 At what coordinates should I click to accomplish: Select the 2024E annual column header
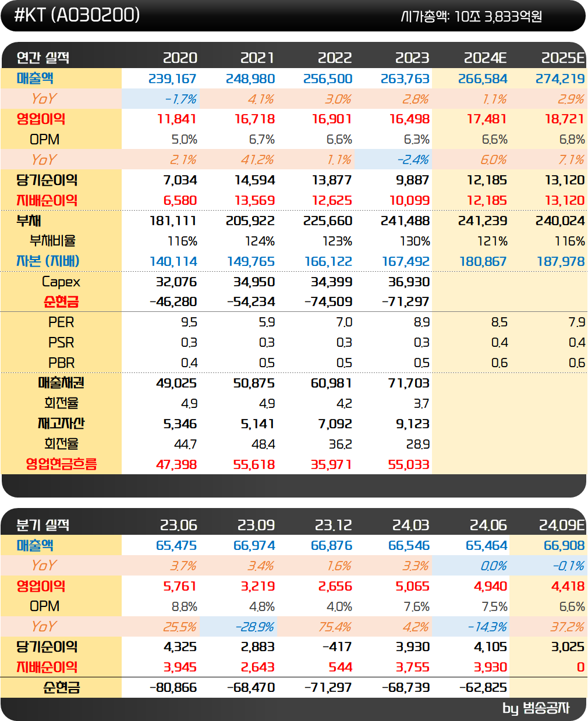pyautogui.click(x=486, y=58)
